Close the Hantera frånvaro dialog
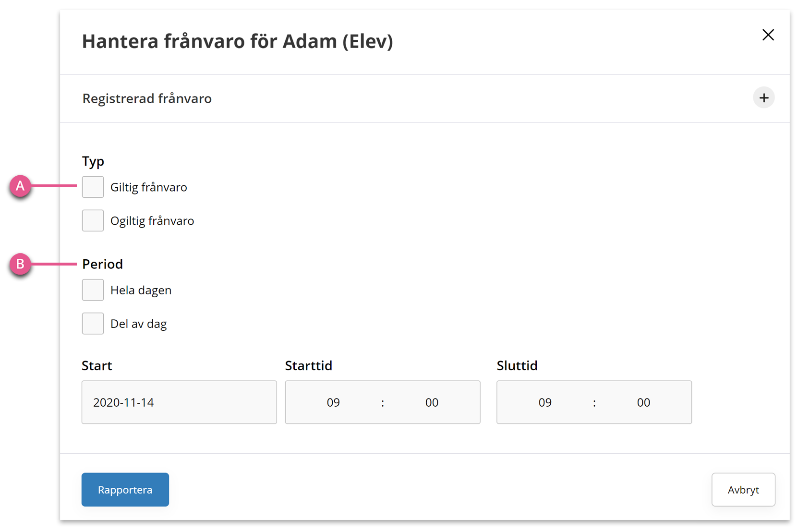 (768, 35)
